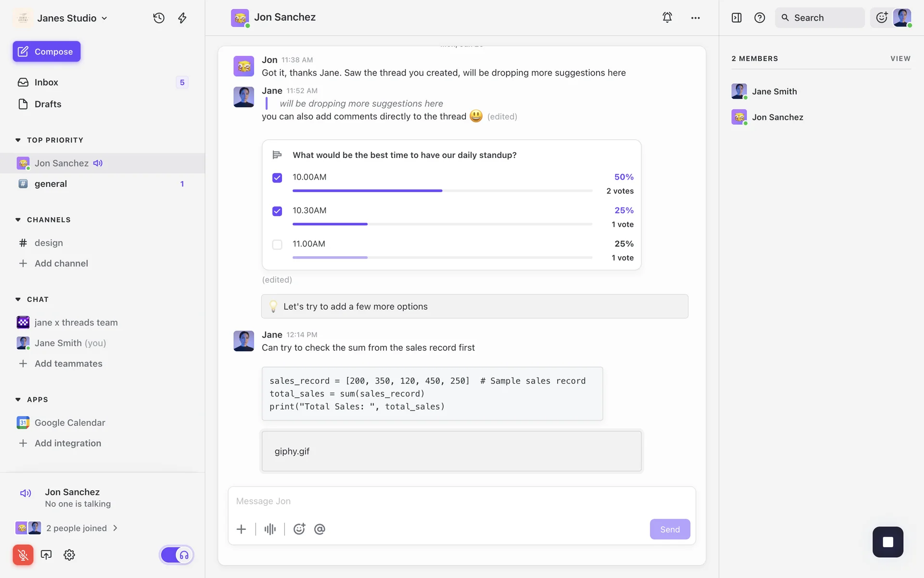This screenshot has height=578, width=924.
Task: Open notification bell settings for Jon Sanchez
Action: [667, 17]
